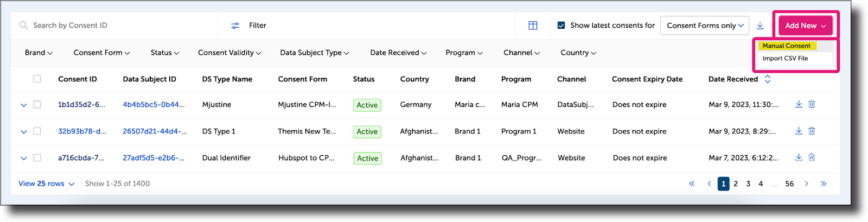This screenshot has width=868, height=222.
Task: Click the Consent Expiry Date column header
Action: [x=647, y=79]
